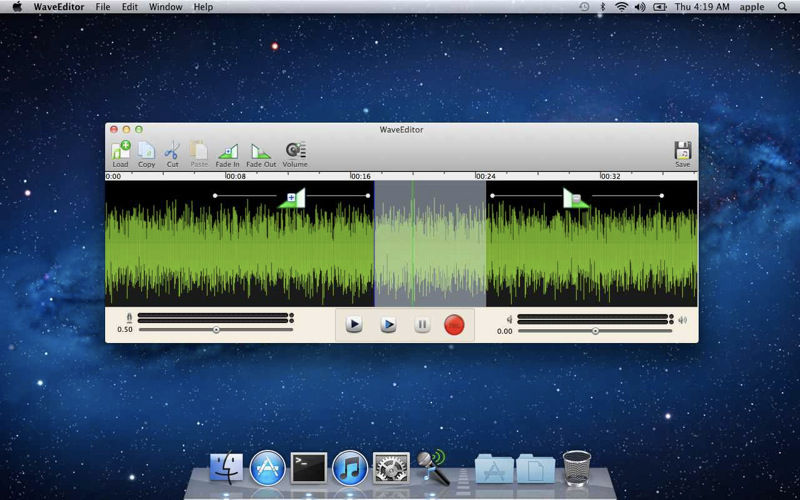Open the Window menu
The image size is (800, 500).
click(166, 7)
